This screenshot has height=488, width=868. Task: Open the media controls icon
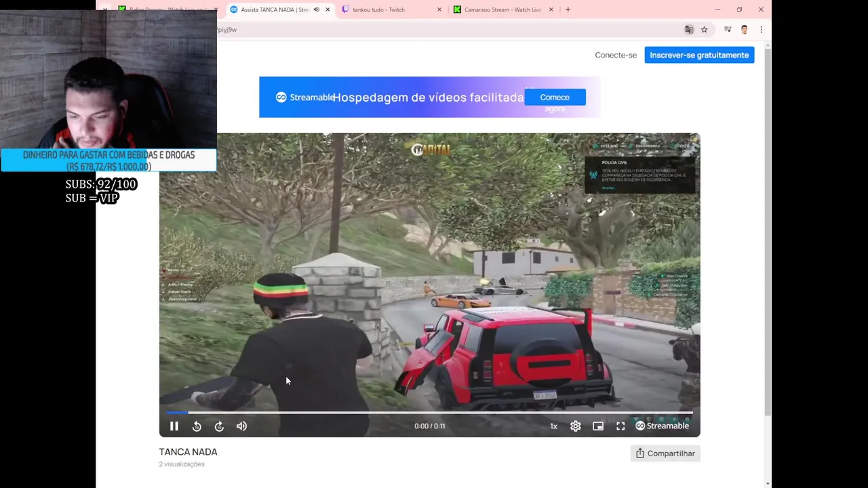point(727,30)
